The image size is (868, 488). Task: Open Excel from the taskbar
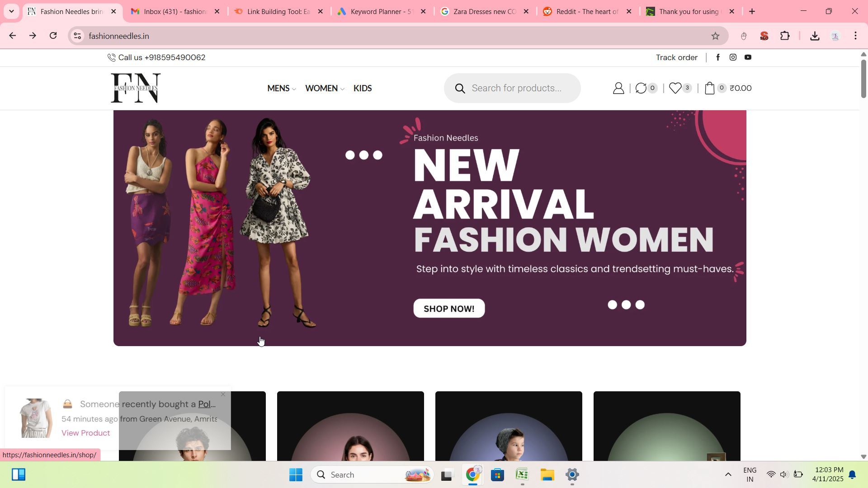[522, 475]
